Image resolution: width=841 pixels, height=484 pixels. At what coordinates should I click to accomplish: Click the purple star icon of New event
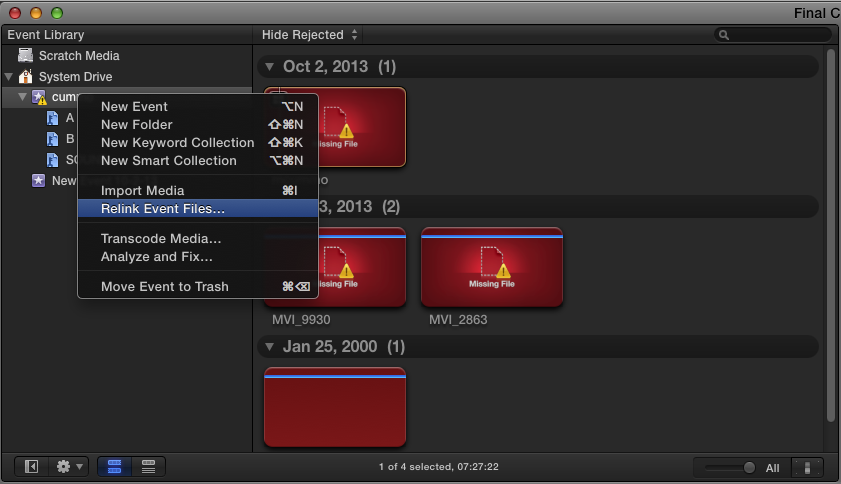coord(38,180)
